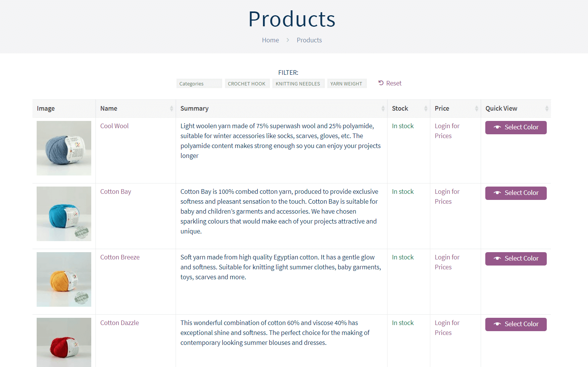Open the Cotton Breeze product page

click(120, 257)
